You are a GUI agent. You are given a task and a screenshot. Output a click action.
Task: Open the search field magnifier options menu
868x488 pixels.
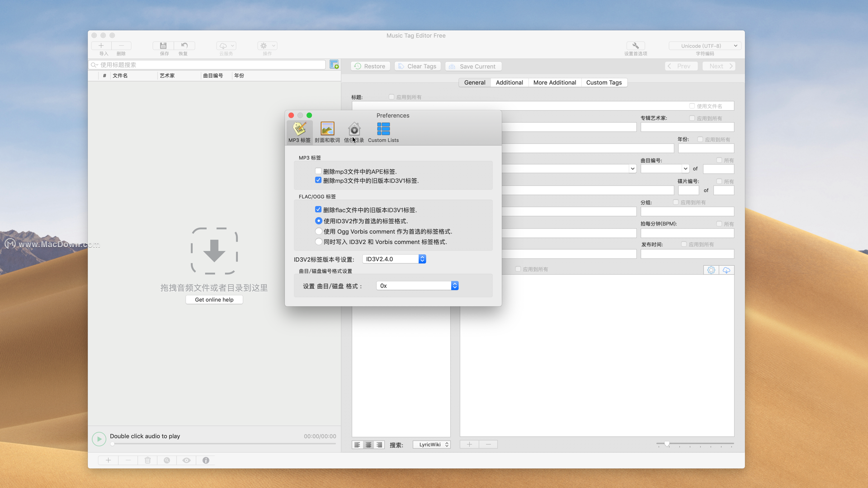click(94, 65)
